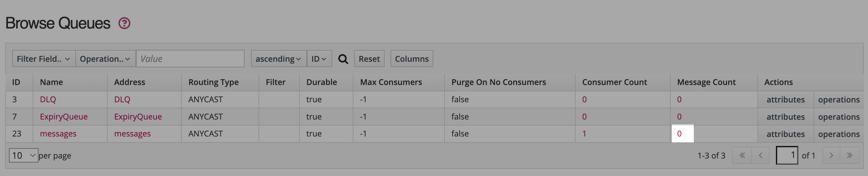Image resolution: width=868 pixels, height=176 pixels.
Task: Open the messages queue name link
Action: (58, 134)
